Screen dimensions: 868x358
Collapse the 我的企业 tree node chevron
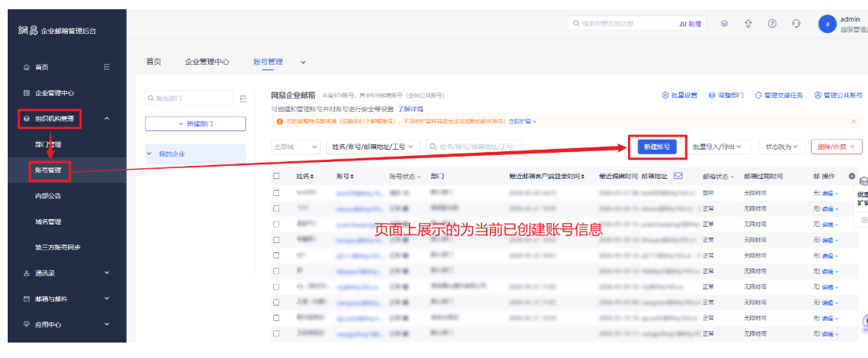(150, 154)
